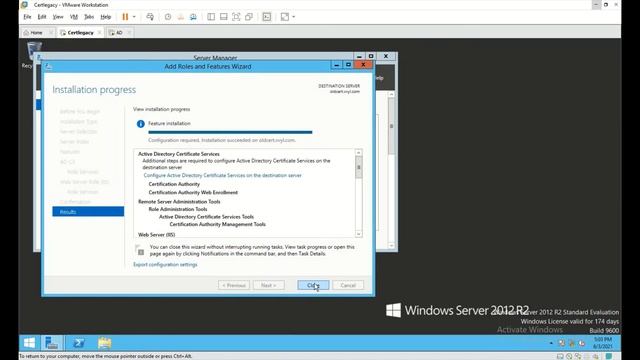Viewport: 640px width, 360px height.
Task: Open the View menu
Action: pyautogui.click(x=58, y=17)
